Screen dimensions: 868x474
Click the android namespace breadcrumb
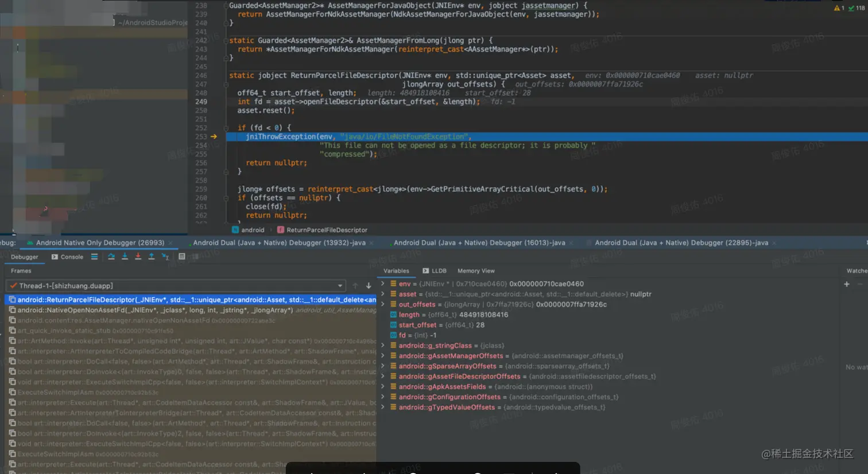coord(248,230)
